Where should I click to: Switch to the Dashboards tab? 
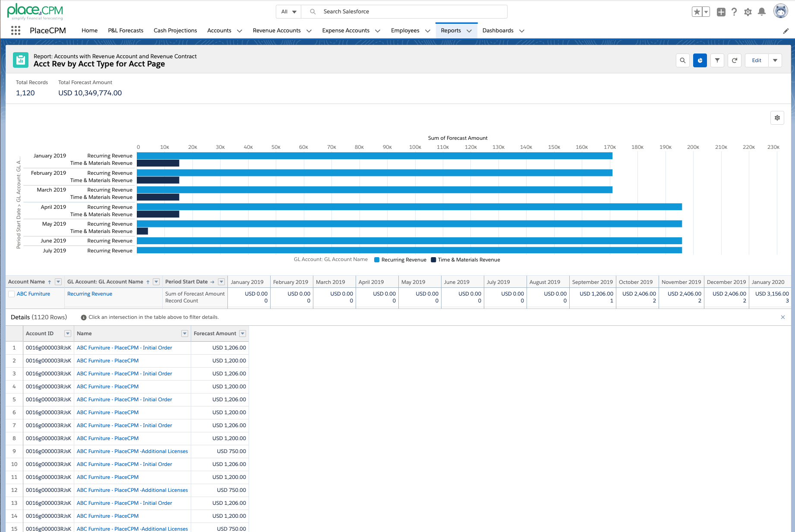pyautogui.click(x=498, y=31)
